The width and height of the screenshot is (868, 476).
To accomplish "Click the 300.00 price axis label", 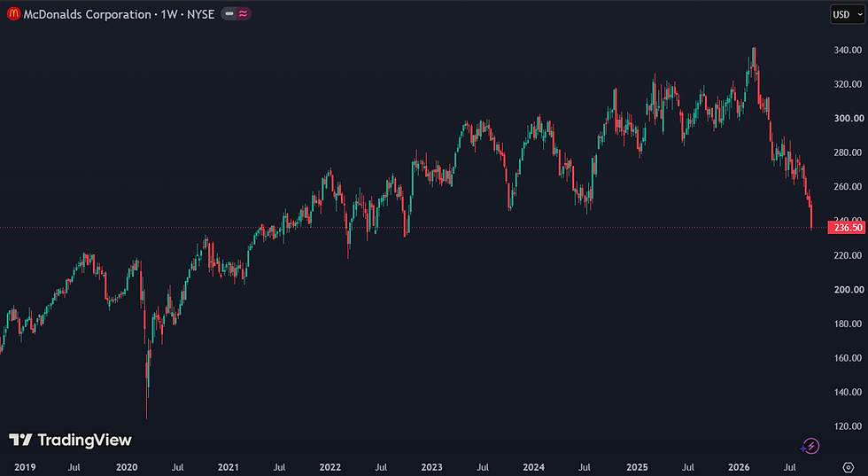I will pyautogui.click(x=849, y=118).
